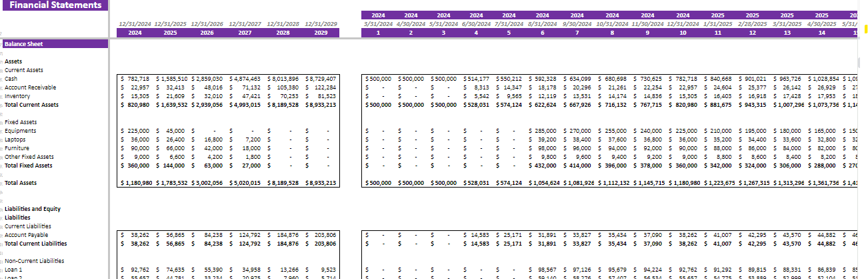Screen dimensions: 868x279
Task: Click the 2025 Cash value $1,585,510
Action: coord(171,79)
